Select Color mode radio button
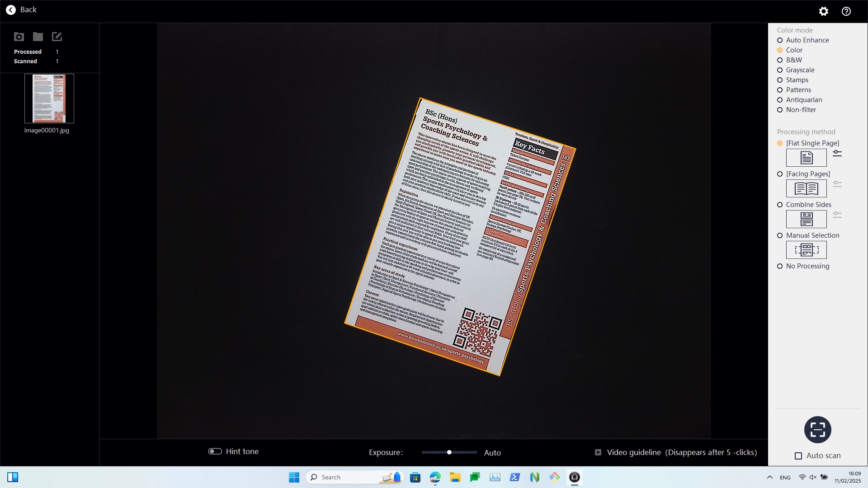 pyautogui.click(x=780, y=50)
